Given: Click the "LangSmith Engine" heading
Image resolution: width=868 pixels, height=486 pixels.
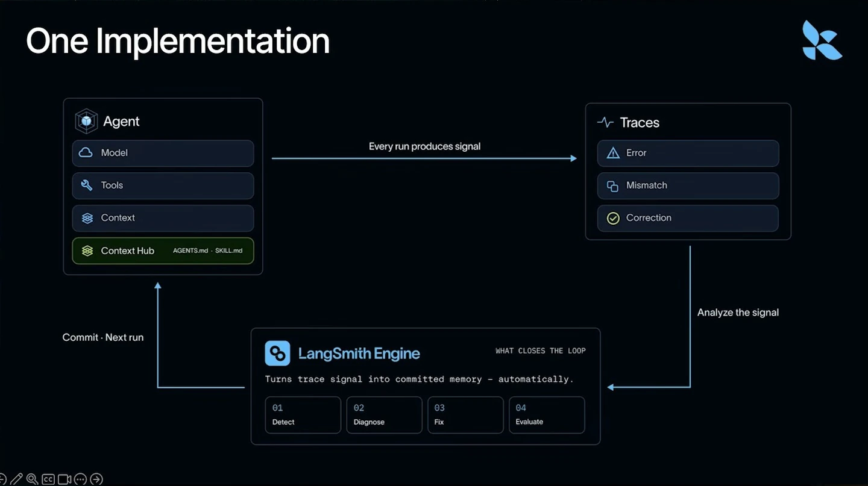Looking at the screenshot, I should tap(359, 354).
